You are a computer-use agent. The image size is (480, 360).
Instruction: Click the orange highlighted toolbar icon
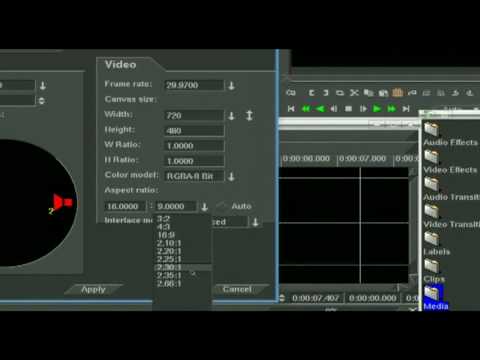coord(397,92)
